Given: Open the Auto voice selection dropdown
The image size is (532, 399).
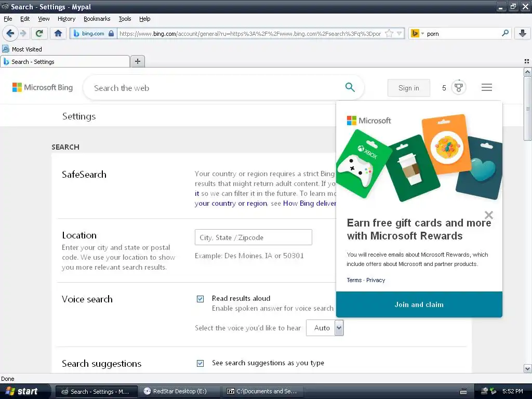Looking at the screenshot, I should point(325,328).
